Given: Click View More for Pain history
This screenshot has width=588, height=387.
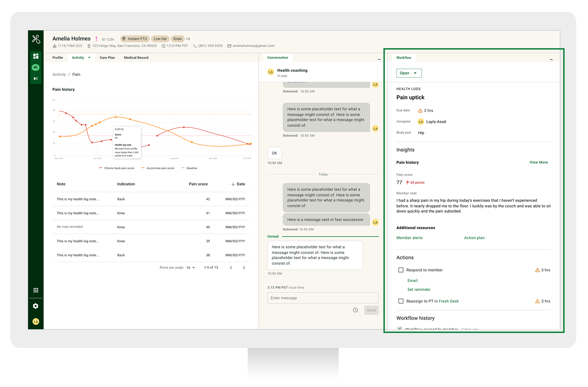Looking at the screenshot, I should pos(539,162).
